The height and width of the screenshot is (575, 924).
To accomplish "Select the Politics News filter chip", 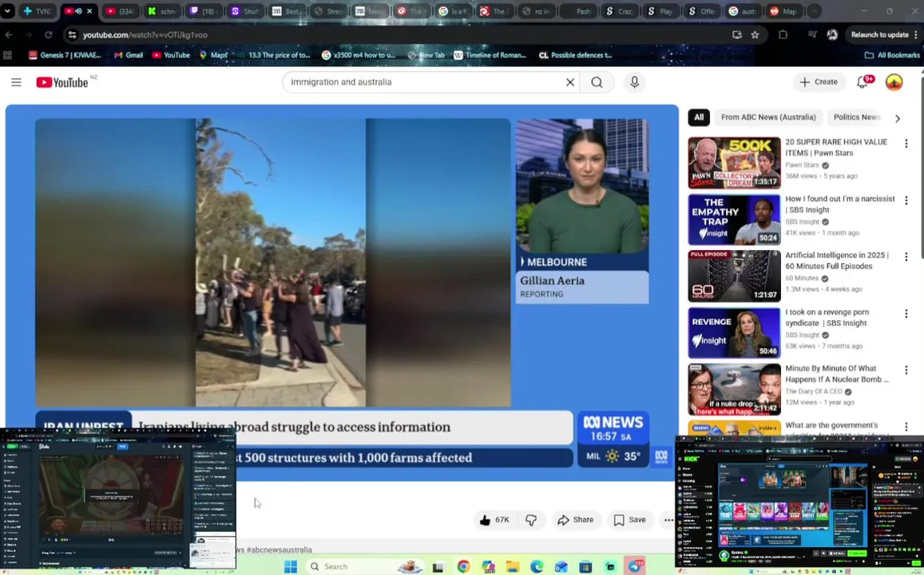I will click(856, 117).
